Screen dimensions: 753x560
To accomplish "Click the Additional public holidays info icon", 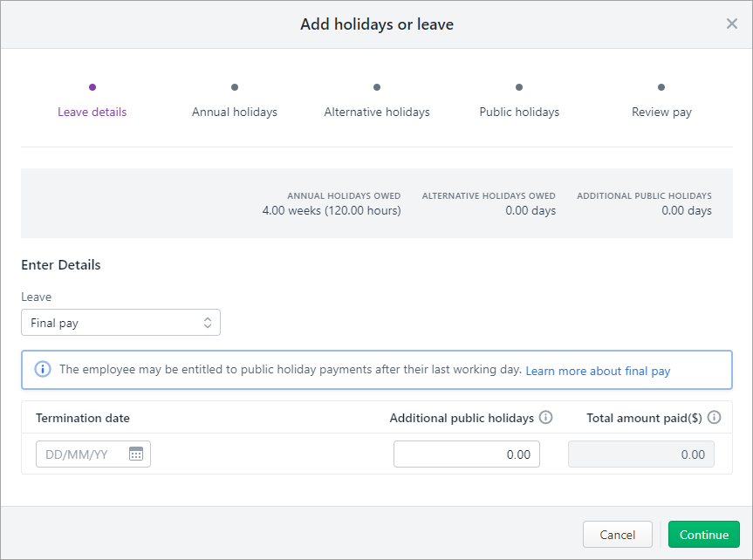I will pos(546,418).
